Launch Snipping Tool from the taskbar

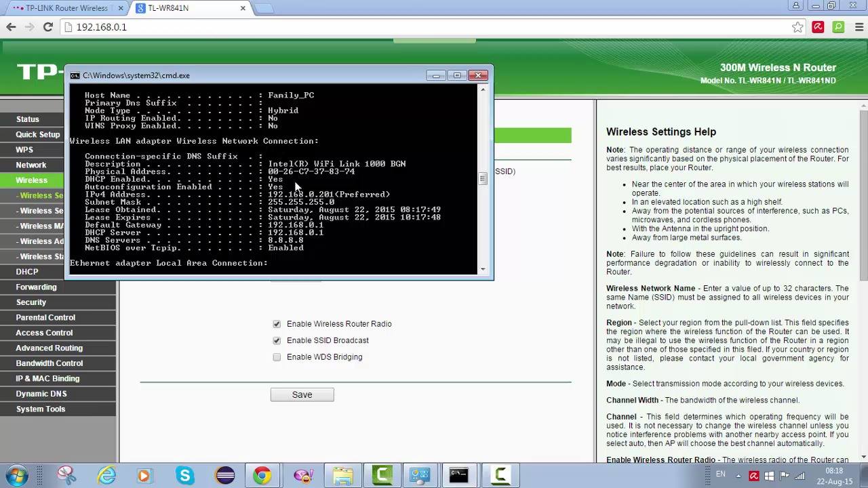tap(66, 475)
